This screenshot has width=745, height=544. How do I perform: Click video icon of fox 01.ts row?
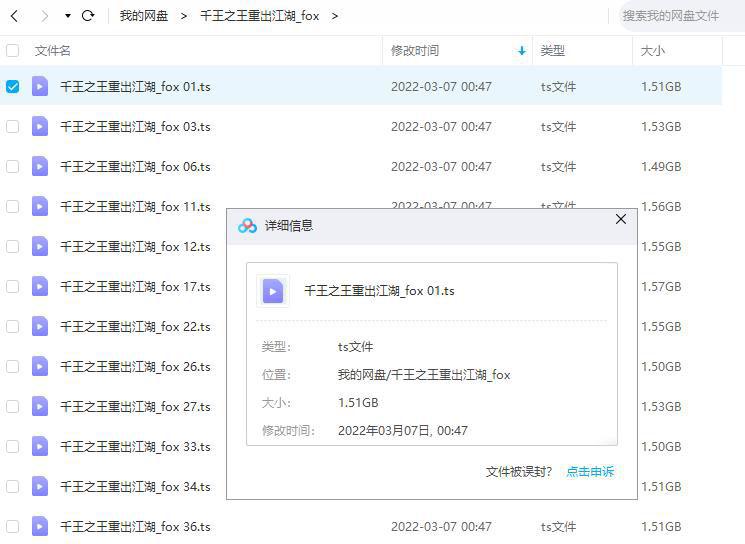coord(40,86)
